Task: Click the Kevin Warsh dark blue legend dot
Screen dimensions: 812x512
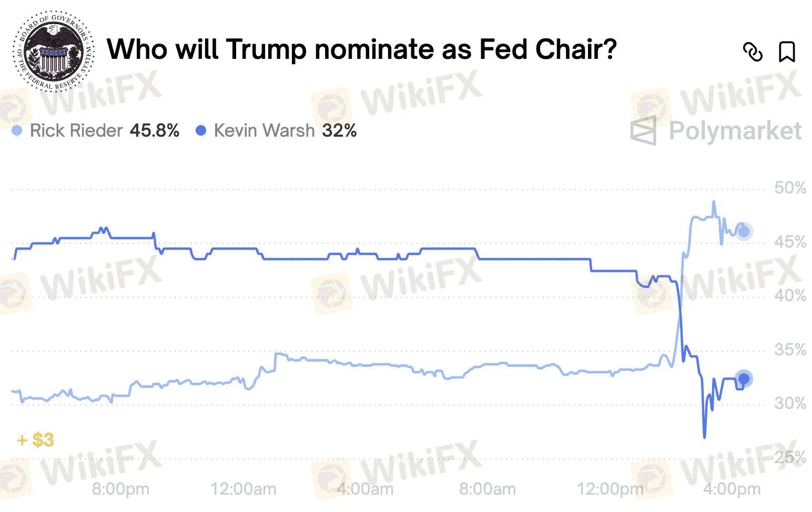Action: [200, 130]
